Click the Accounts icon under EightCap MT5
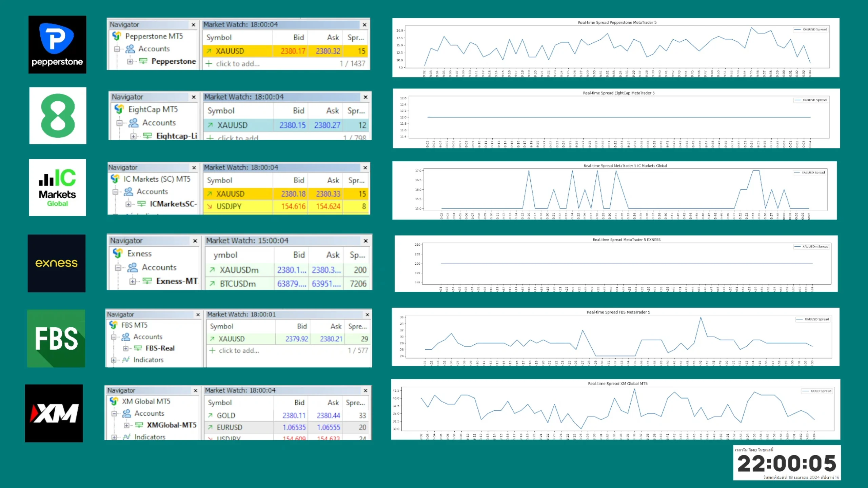 pos(133,123)
